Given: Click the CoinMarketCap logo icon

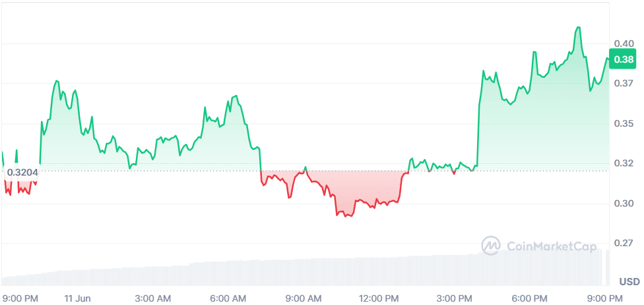Looking at the screenshot, I should (491, 246).
